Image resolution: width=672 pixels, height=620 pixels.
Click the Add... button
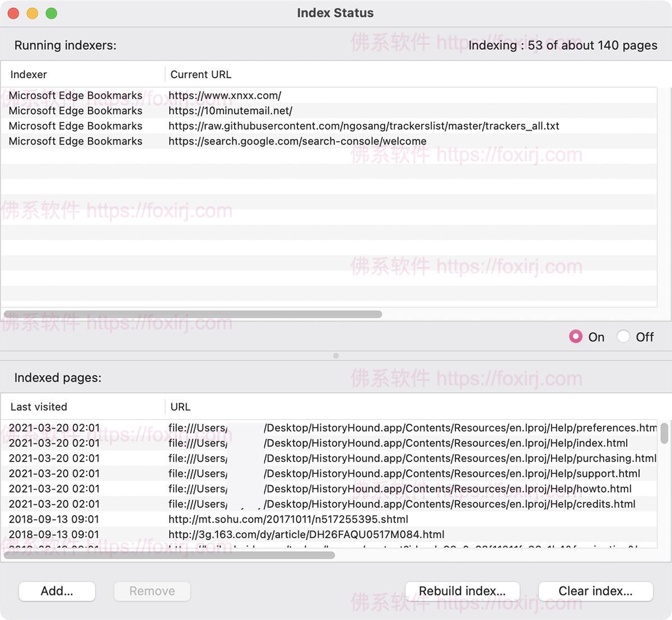coord(57,591)
